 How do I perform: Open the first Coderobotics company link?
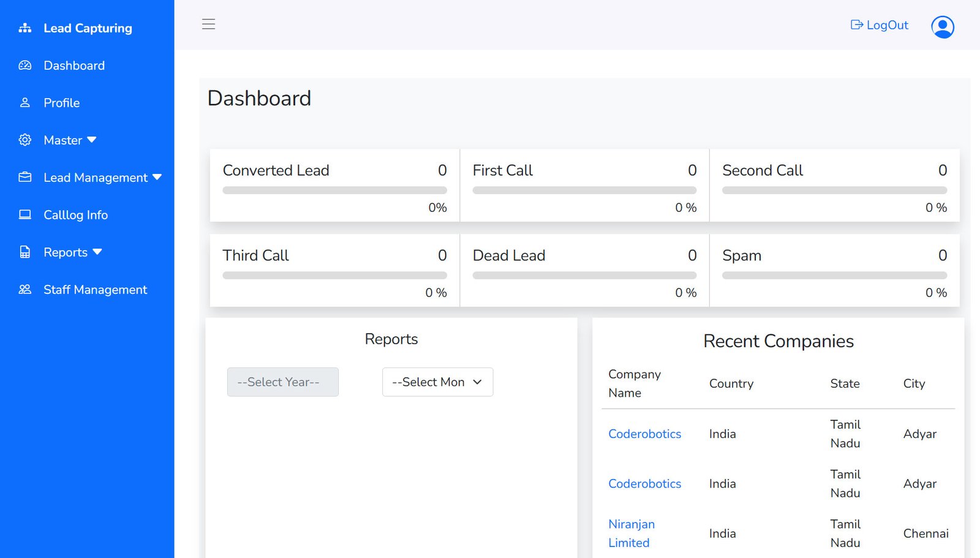pyautogui.click(x=645, y=434)
